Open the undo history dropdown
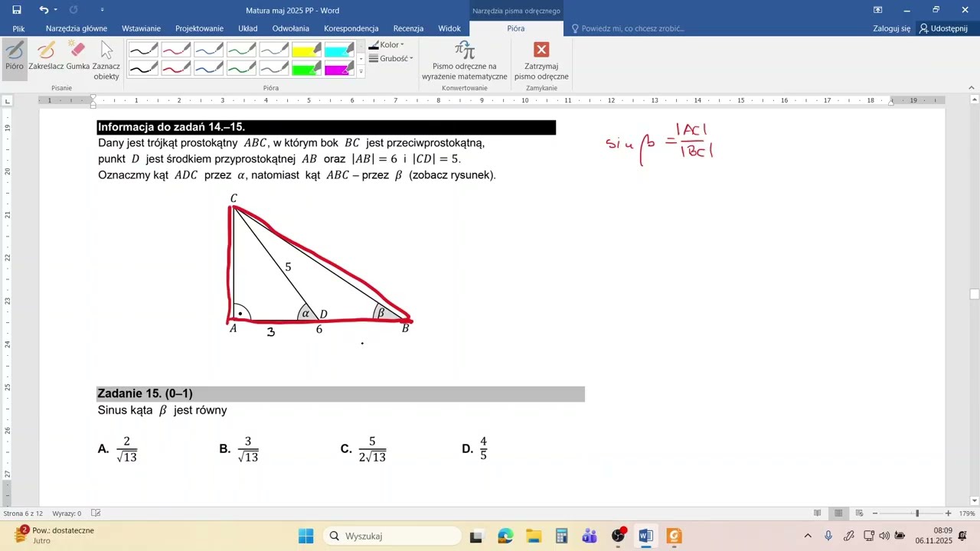This screenshot has height=551, width=980. [55, 10]
